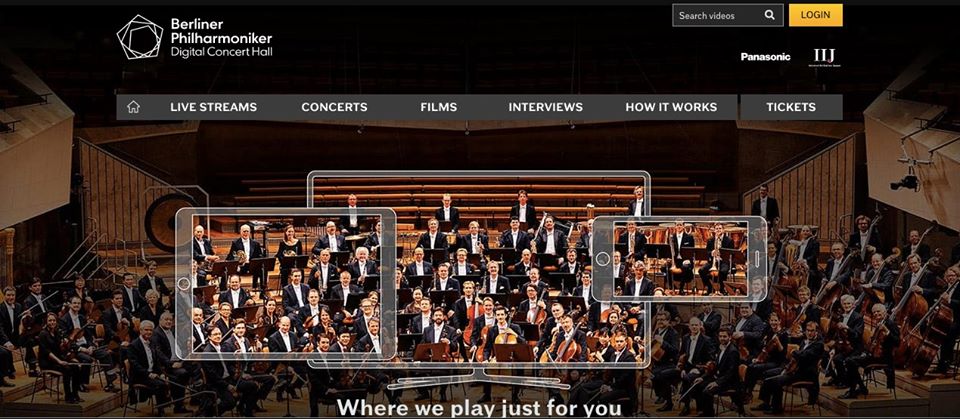Open the Panasonic sponsor logo
Image resolution: width=960 pixels, height=419 pixels.
coord(765,57)
